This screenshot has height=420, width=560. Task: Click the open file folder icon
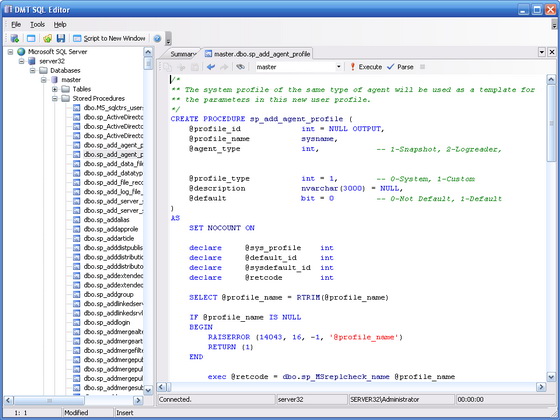click(48, 39)
